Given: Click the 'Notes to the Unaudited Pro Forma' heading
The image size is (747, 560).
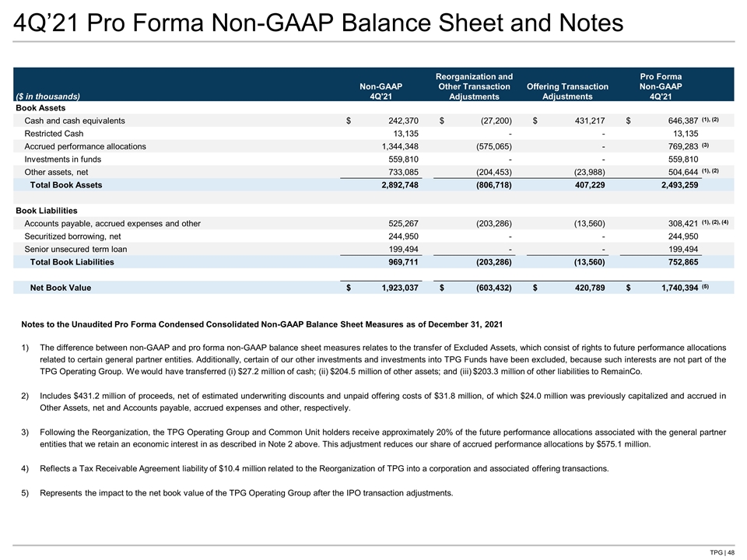Looking at the screenshot, I should click(261, 325).
